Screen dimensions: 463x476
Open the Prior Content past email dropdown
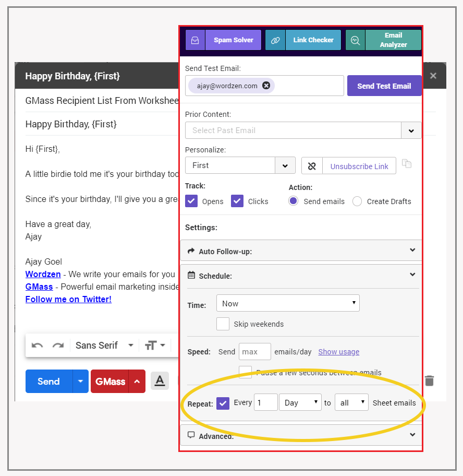411,130
